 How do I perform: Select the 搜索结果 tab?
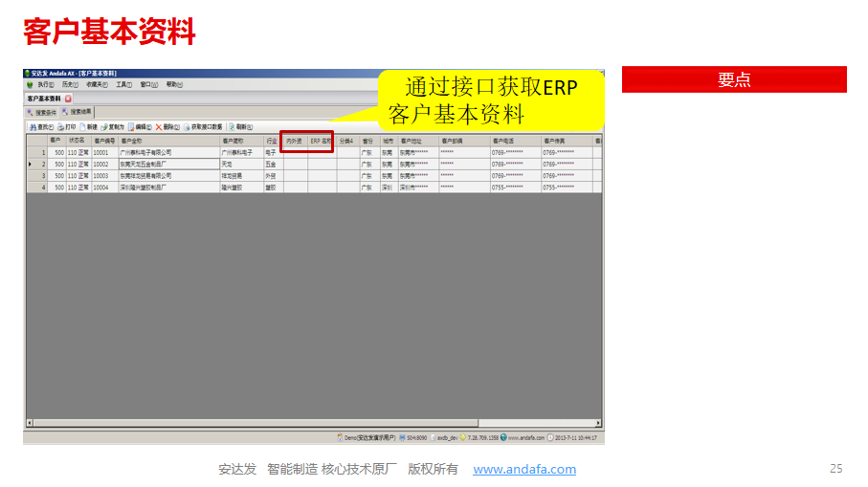(x=78, y=113)
